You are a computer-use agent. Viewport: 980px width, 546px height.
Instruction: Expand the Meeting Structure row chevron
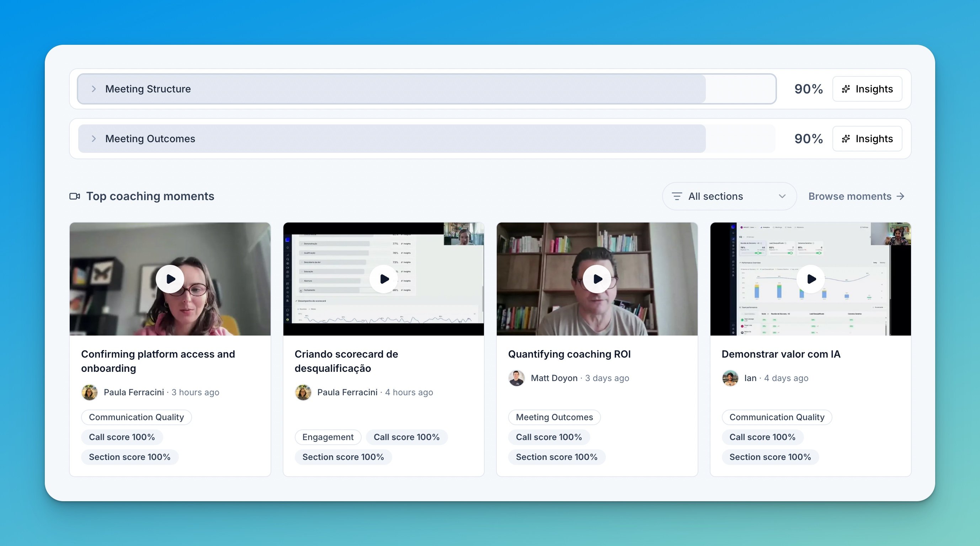pyautogui.click(x=94, y=89)
